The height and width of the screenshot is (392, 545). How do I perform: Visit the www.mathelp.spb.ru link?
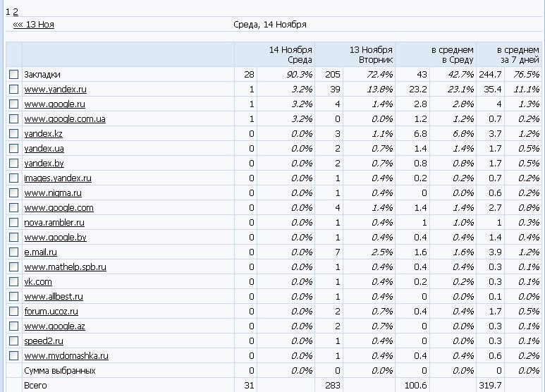pyautogui.click(x=65, y=267)
